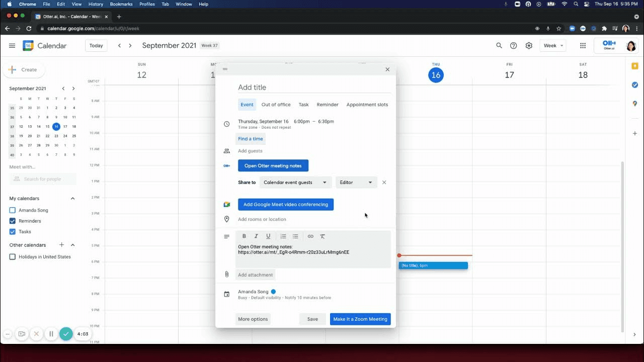Click the Create button
This screenshot has width=644, height=362.
click(x=24, y=70)
